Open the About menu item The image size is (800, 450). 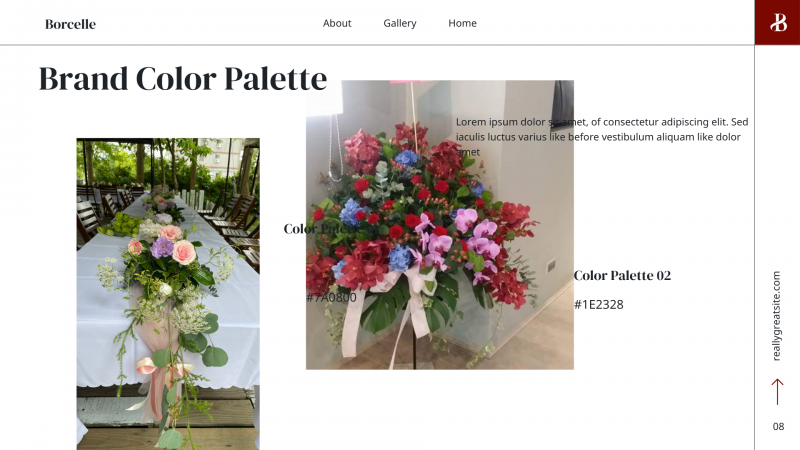point(337,23)
